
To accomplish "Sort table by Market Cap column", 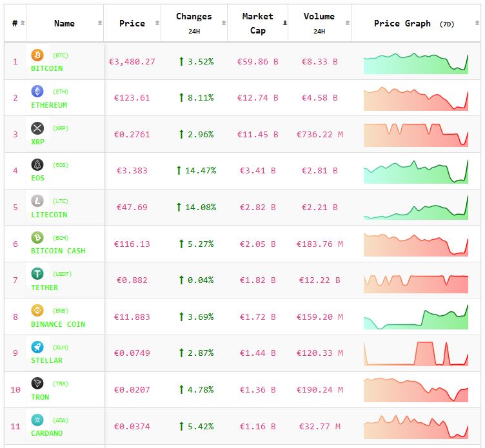I will (x=257, y=23).
